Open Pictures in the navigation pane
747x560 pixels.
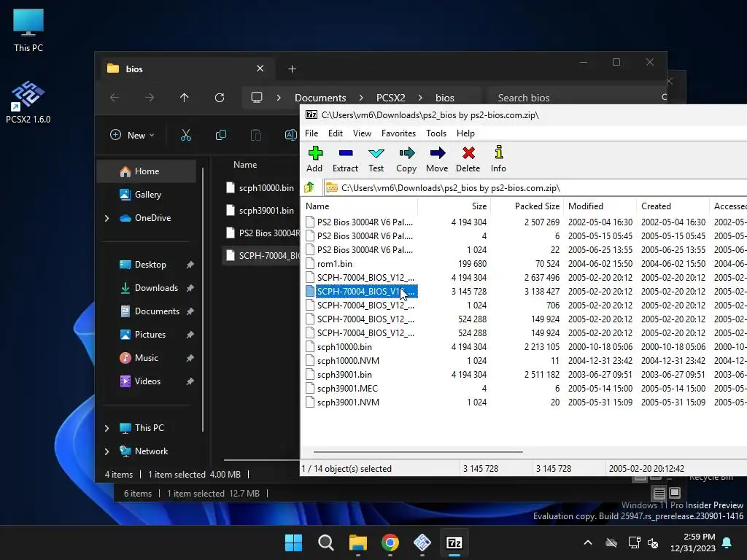point(146,335)
